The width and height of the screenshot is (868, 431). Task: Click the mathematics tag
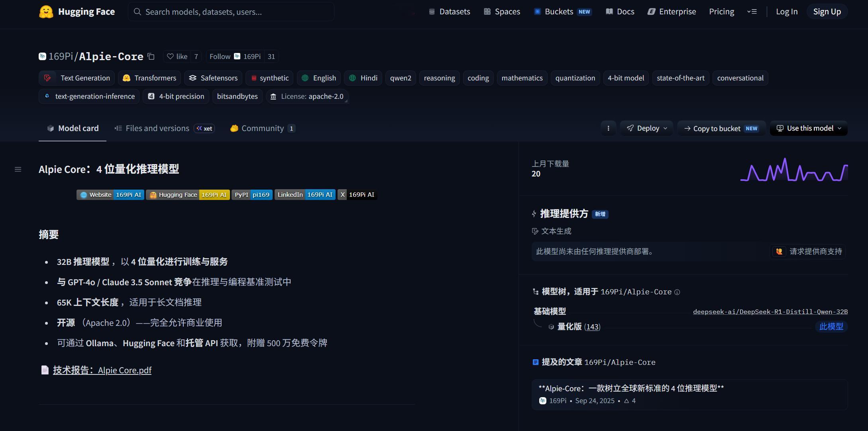coord(522,78)
